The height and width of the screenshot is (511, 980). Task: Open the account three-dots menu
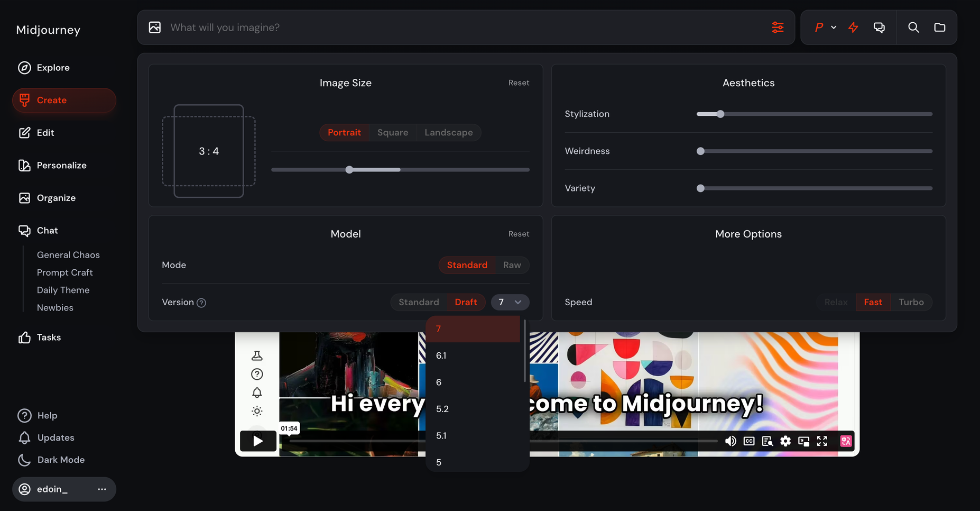pyautogui.click(x=102, y=489)
